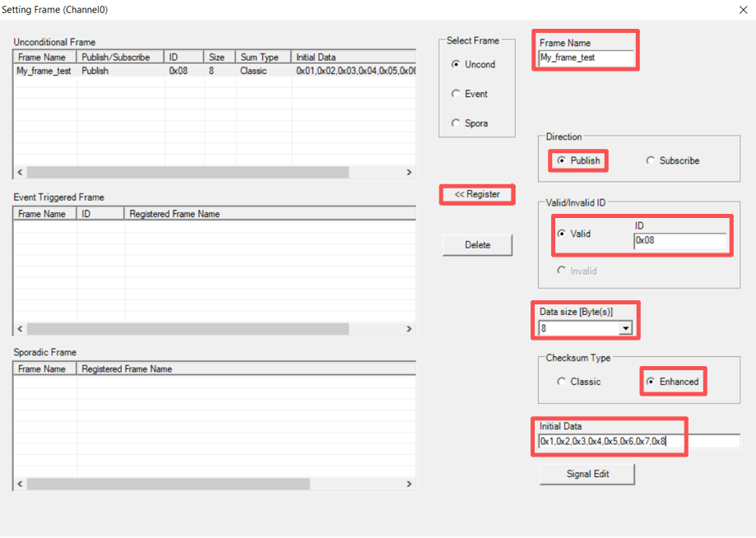Select the Event frame radio button
This screenshot has height=538, width=756.
point(456,94)
